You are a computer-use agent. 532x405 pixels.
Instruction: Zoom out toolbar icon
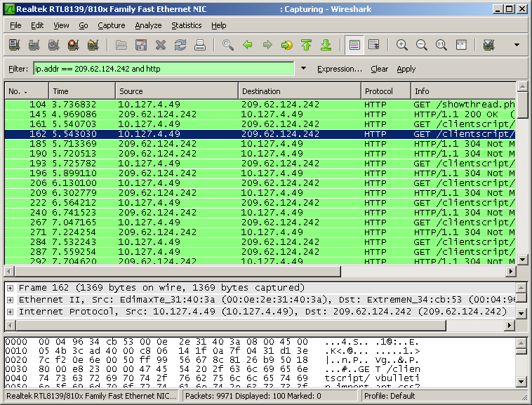tap(421, 45)
